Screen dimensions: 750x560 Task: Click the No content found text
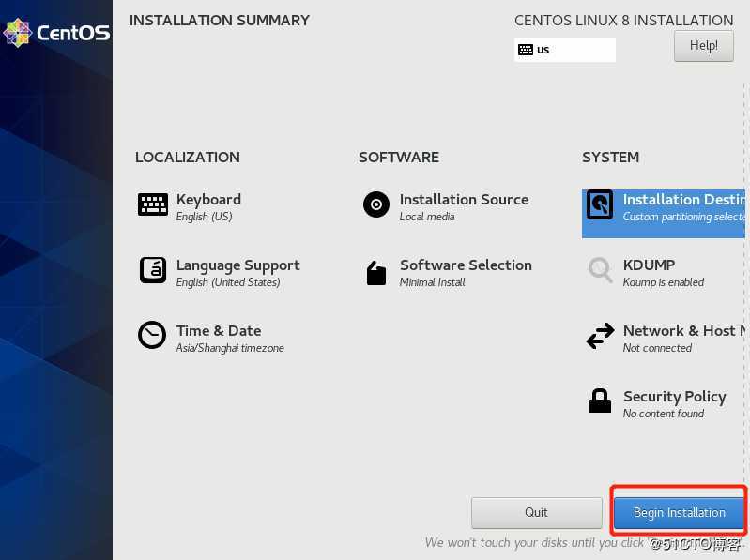tap(663, 414)
